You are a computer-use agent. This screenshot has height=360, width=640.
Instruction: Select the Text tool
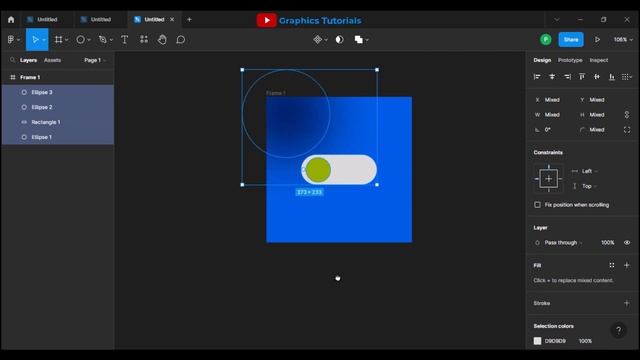pos(124,40)
